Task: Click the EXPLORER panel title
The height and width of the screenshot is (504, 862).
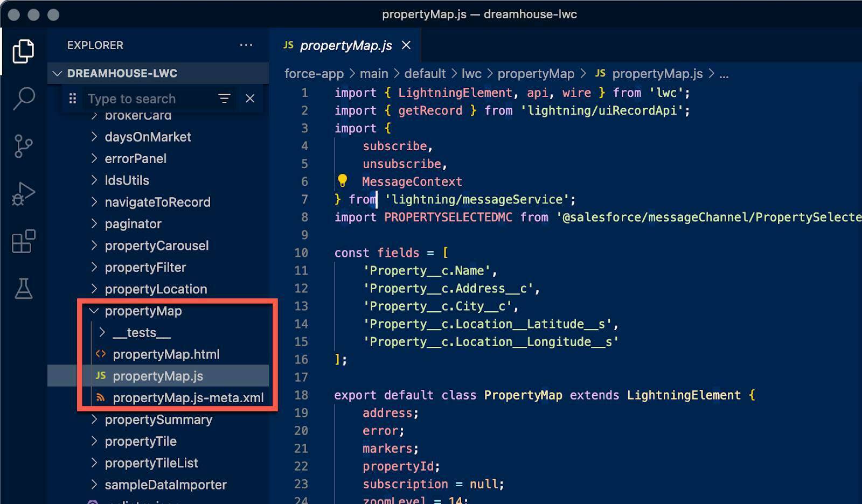Action: [95, 45]
